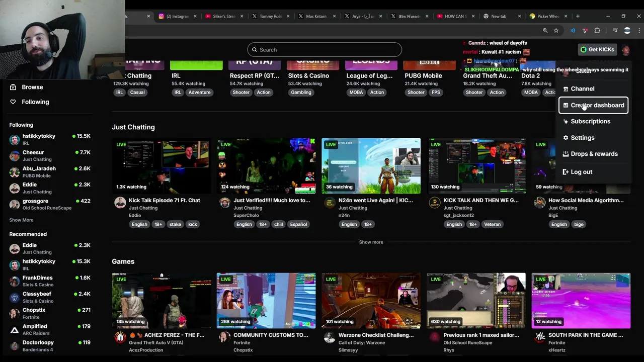Open Doctorloopy avatar in Recommended list
This screenshot has height=362, width=644.
[x=15, y=346]
